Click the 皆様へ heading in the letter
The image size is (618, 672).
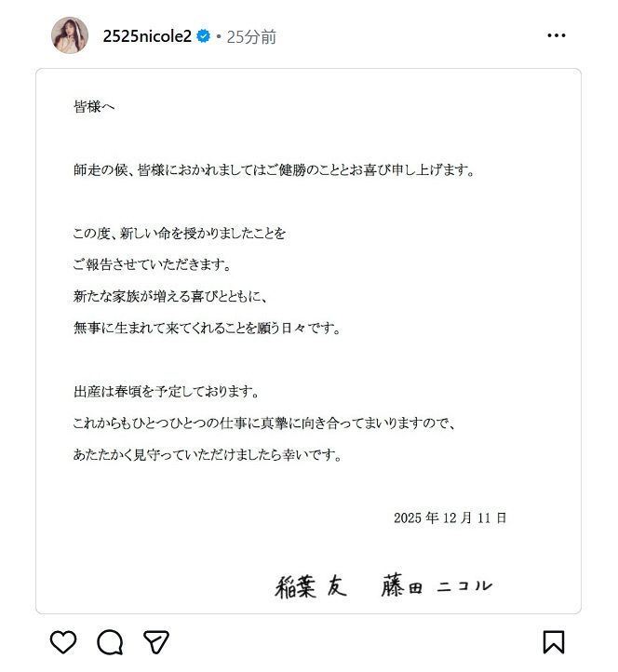coord(94,106)
